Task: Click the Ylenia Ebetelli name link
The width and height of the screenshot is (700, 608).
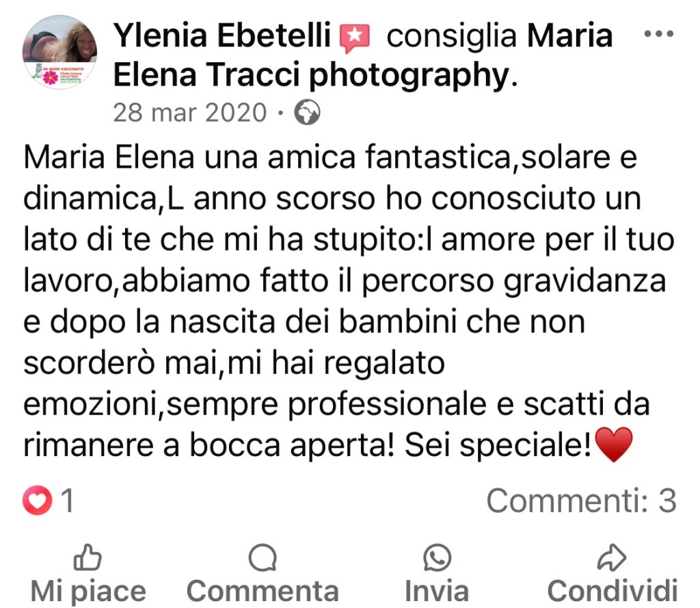Action: pos(222,35)
